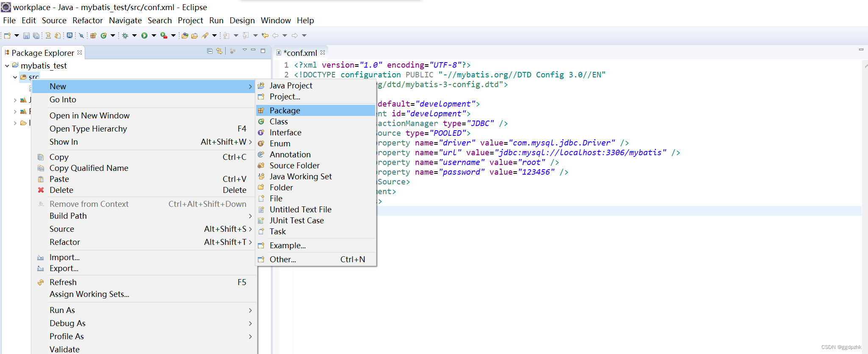This screenshot has height=354, width=868.
Task: Click the Open Task toolbar icon
Action: (195, 36)
